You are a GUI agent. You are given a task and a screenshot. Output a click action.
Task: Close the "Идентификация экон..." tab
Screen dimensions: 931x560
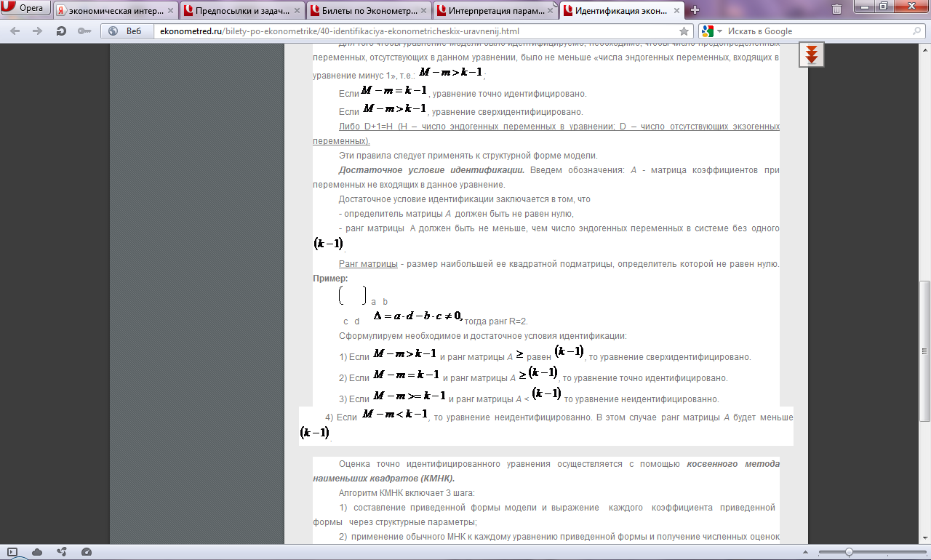coord(675,11)
